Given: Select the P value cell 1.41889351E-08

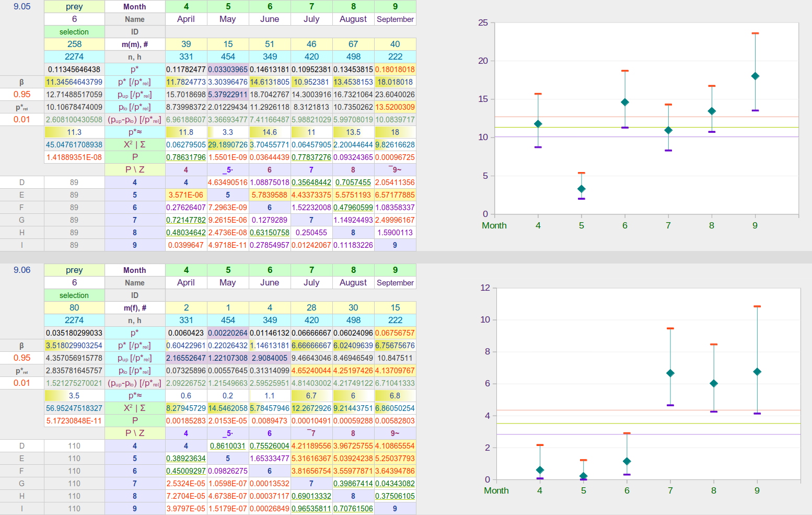Looking at the screenshot, I should [x=74, y=157].
